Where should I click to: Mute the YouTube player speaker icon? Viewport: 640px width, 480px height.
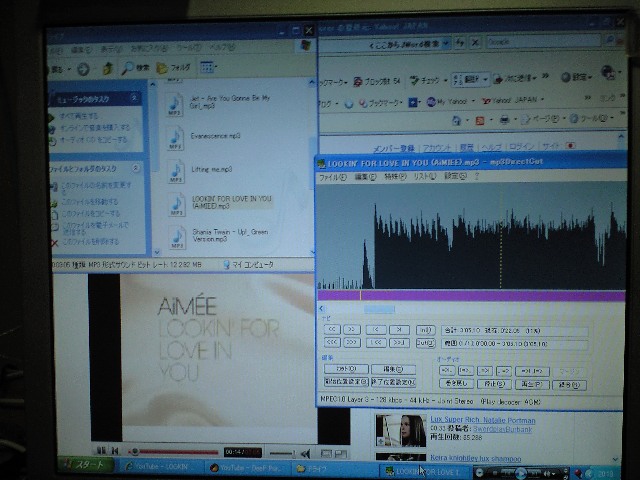[305, 453]
